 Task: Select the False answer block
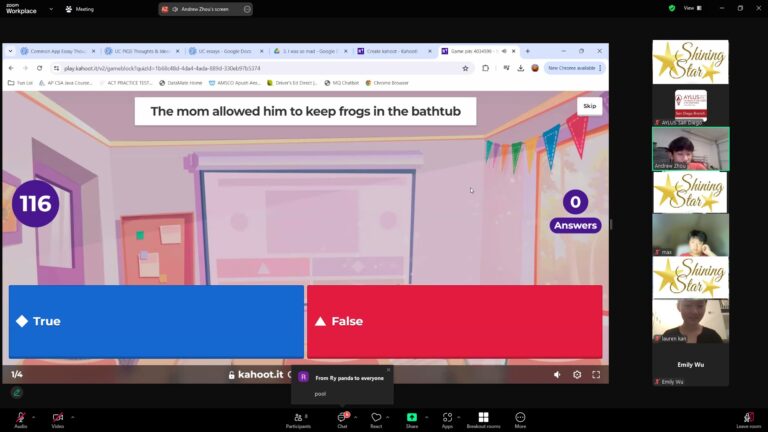[x=455, y=321]
